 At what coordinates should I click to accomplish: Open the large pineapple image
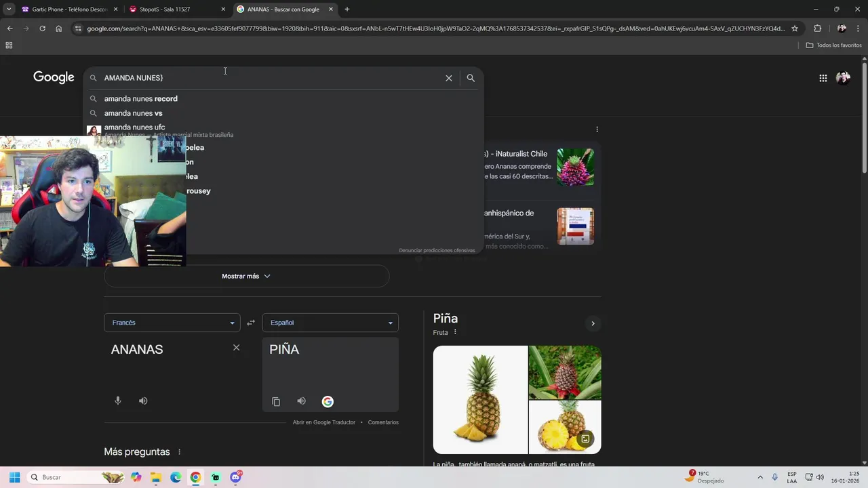coord(480,400)
